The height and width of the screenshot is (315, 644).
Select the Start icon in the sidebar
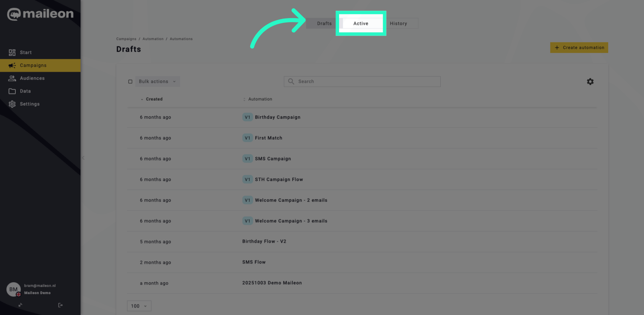12,52
